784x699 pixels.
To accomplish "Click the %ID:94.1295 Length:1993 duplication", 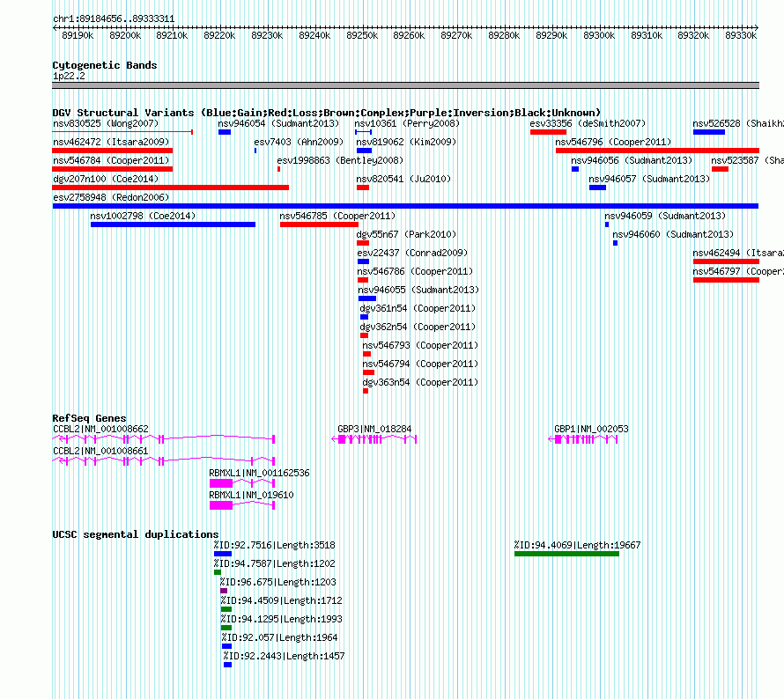I will (226, 628).
